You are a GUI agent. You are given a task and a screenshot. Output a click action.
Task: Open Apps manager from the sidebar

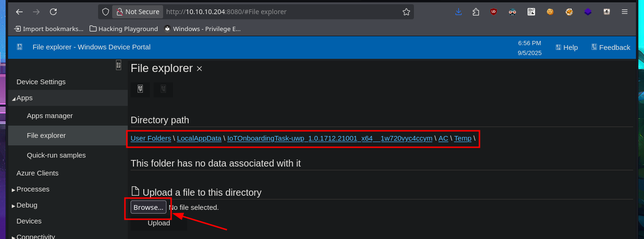(50, 116)
